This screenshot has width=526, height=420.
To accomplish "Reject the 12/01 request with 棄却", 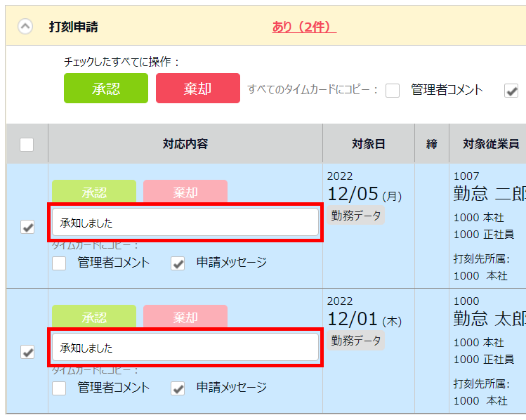I will click(185, 317).
